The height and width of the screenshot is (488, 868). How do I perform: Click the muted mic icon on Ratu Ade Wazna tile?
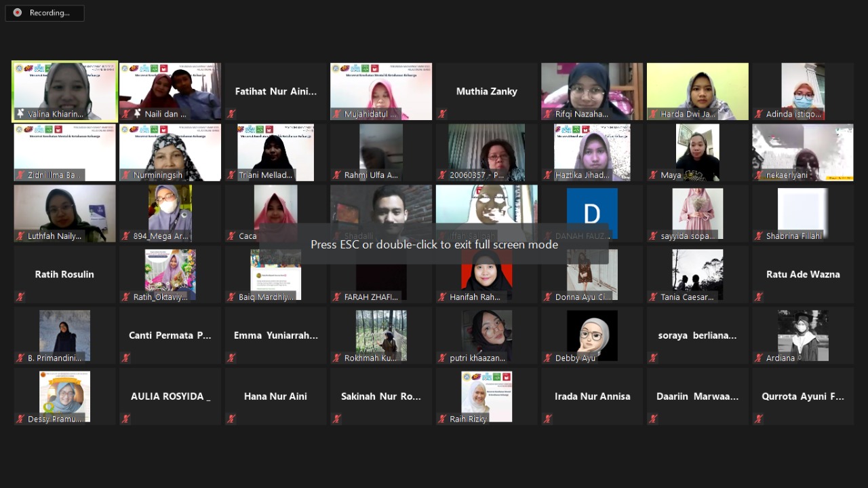(759, 297)
